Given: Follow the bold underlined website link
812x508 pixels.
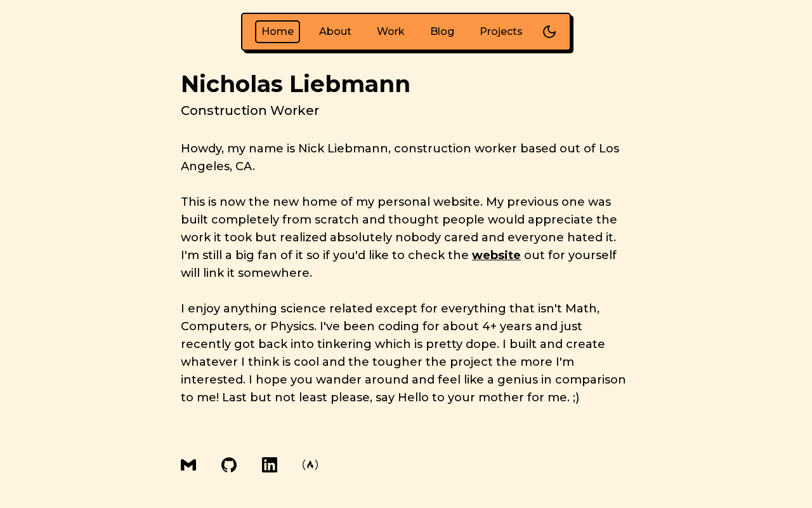Looking at the screenshot, I should [x=496, y=255].
